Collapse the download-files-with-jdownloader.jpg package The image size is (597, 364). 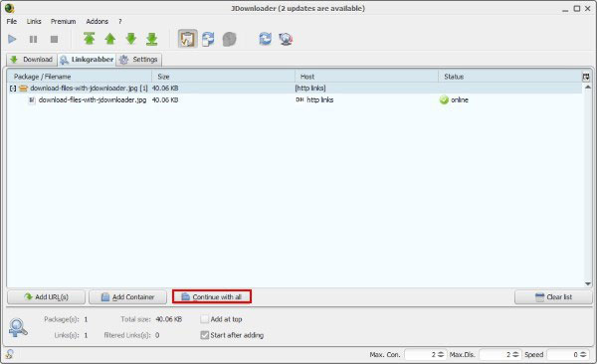click(13, 89)
